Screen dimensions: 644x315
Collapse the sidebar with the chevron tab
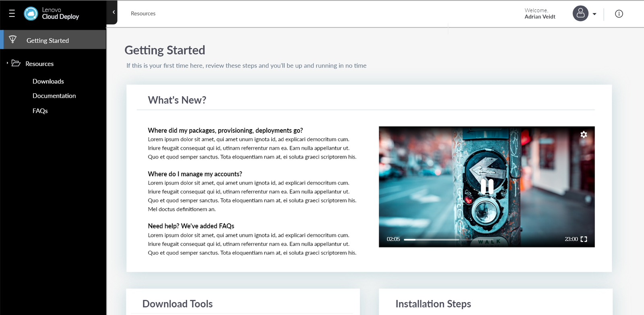[x=114, y=12]
